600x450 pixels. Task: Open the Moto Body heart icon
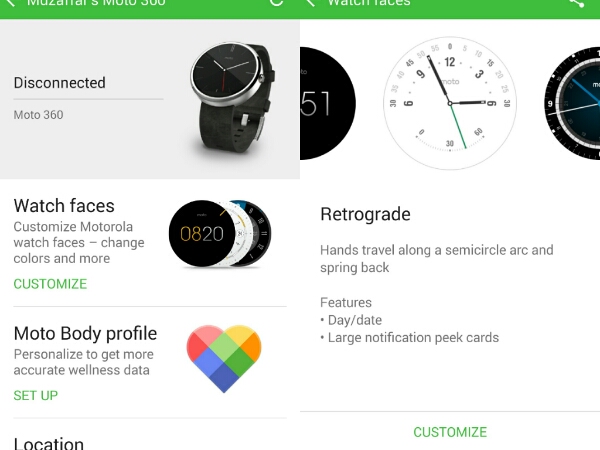[x=224, y=358]
